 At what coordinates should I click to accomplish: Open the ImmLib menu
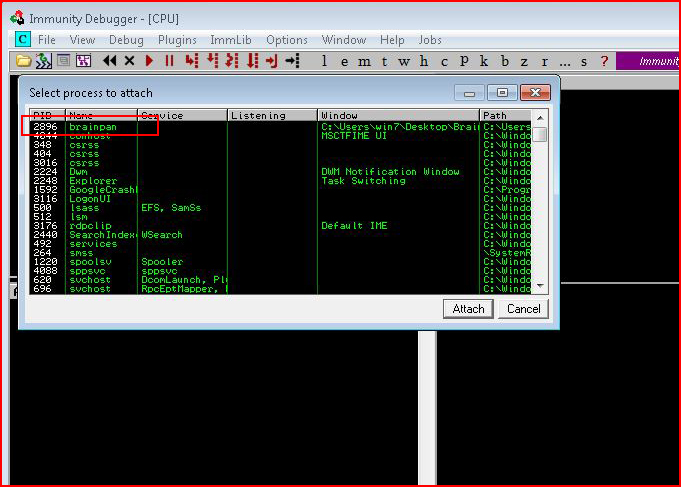231,40
